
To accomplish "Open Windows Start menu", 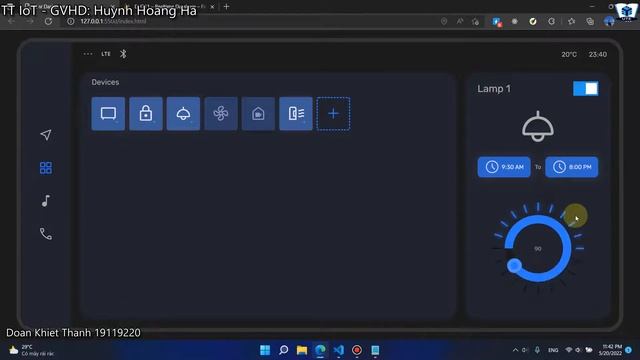I will [265, 350].
